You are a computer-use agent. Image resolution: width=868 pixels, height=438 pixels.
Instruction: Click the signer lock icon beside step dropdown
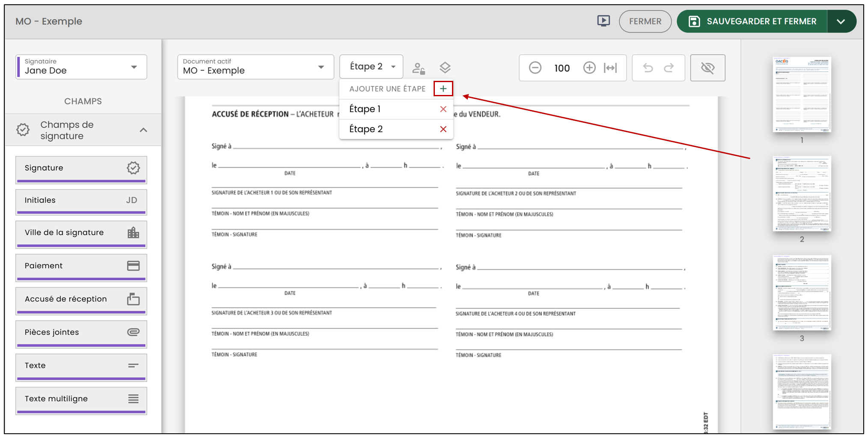pos(419,68)
